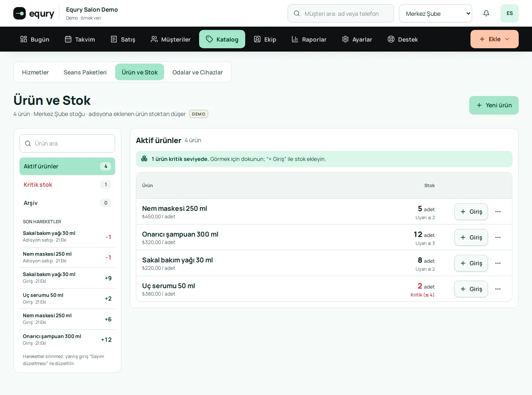532x395 pixels.
Task: Open more options for Onarıcı şampuan 300 ml
Action: point(498,237)
